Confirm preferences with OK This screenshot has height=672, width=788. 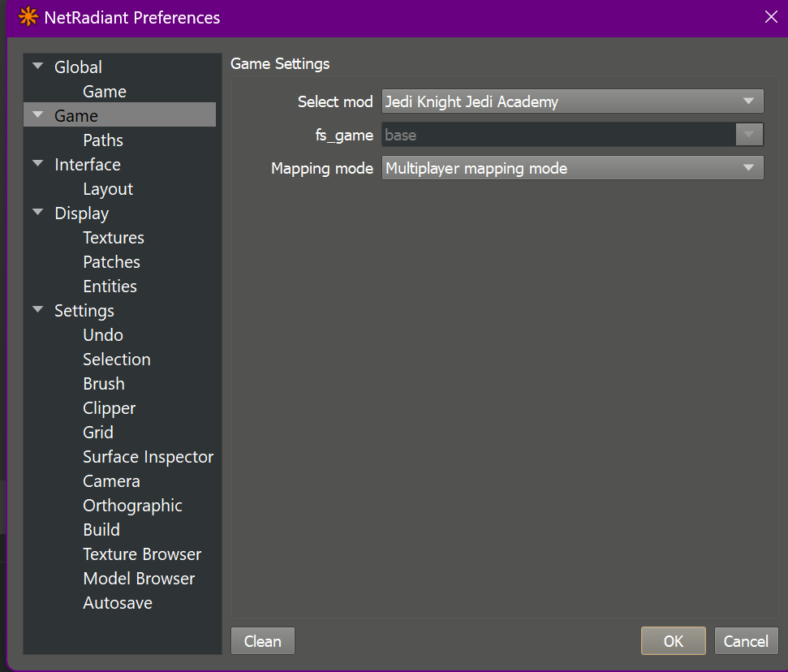pyautogui.click(x=673, y=641)
